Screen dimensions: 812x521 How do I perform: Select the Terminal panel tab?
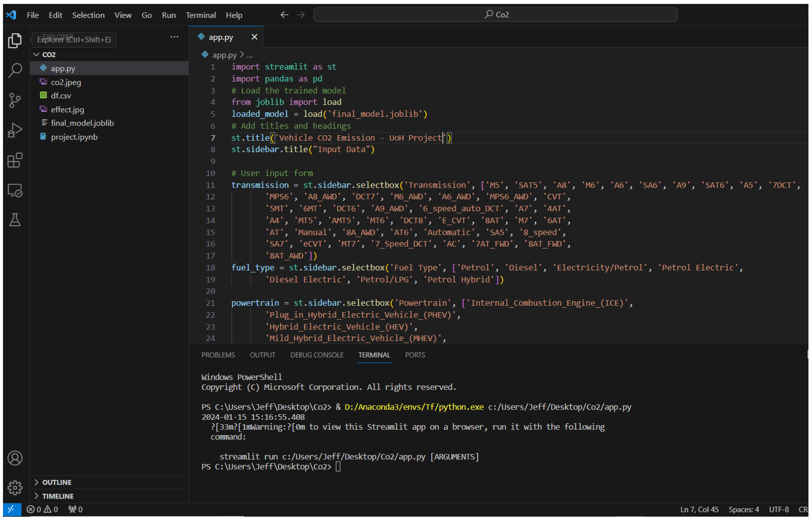[x=374, y=355]
